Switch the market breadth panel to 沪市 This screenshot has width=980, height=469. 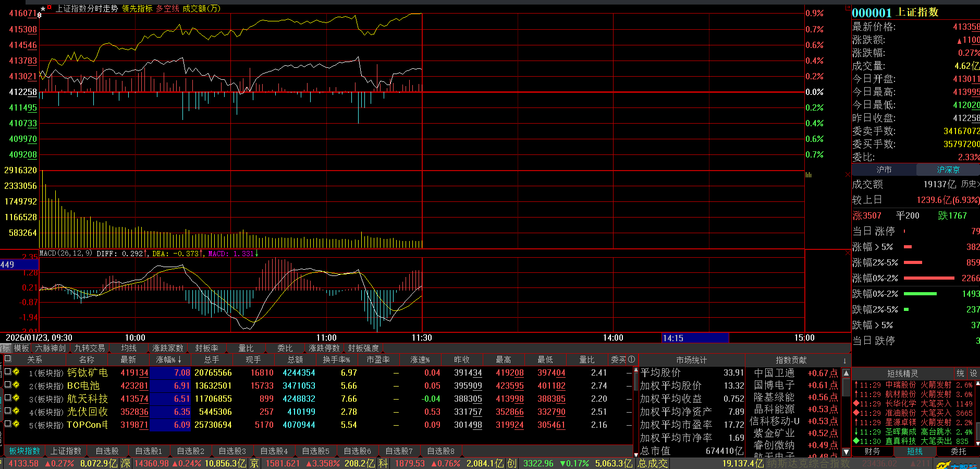click(884, 170)
